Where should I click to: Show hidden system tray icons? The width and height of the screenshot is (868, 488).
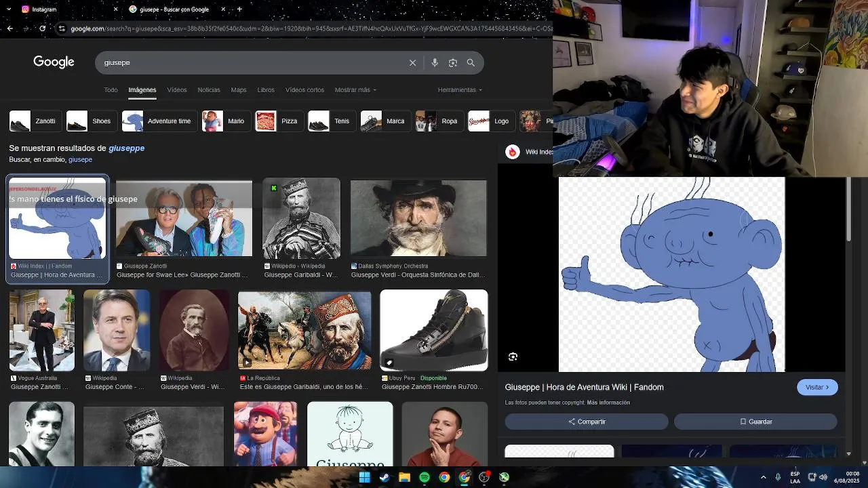tap(763, 477)
